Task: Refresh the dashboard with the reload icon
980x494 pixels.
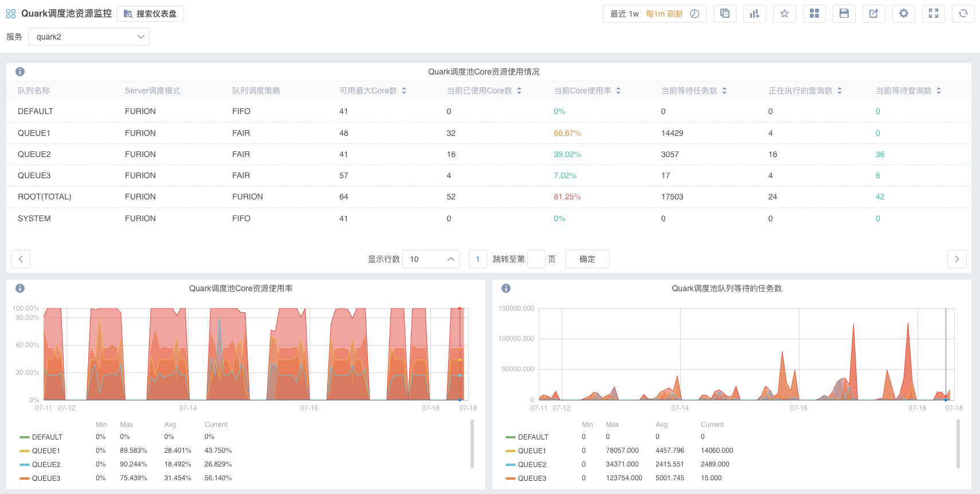Action: pos(963,14)
